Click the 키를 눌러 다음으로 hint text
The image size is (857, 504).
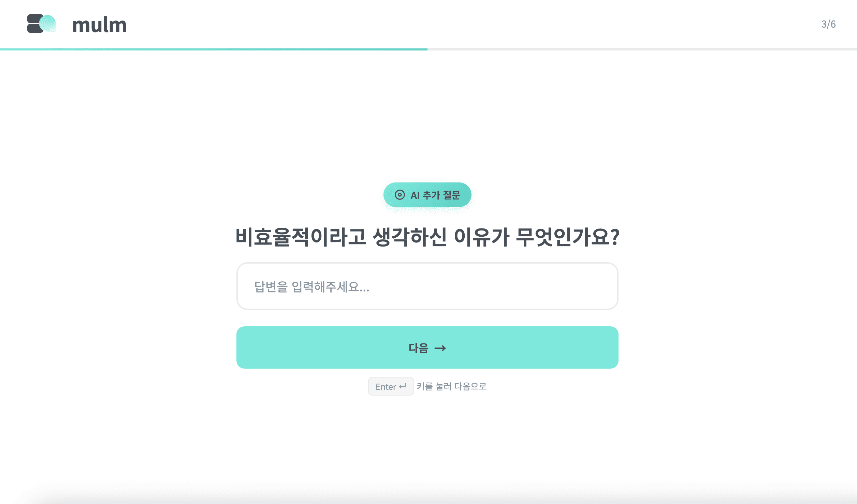(451, 386)
